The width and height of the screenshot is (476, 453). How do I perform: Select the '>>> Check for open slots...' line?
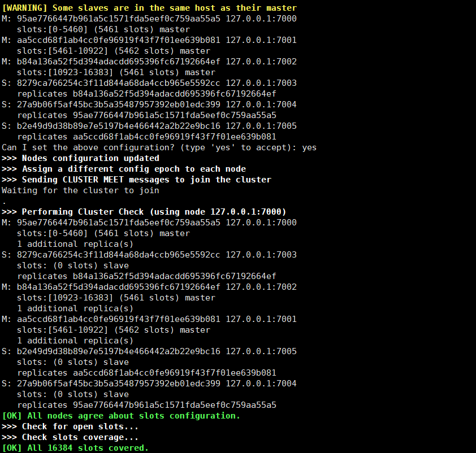70,426
